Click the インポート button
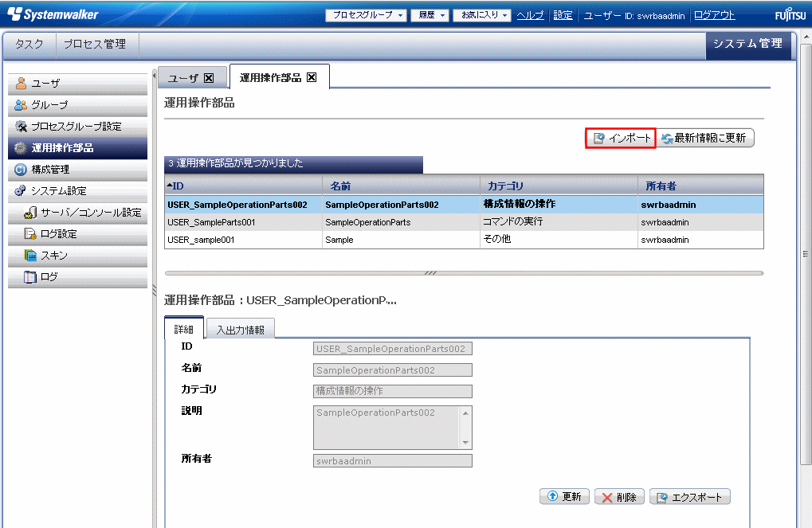The width and height of the screenshot is (812, 528). click(x=621, y=139)
